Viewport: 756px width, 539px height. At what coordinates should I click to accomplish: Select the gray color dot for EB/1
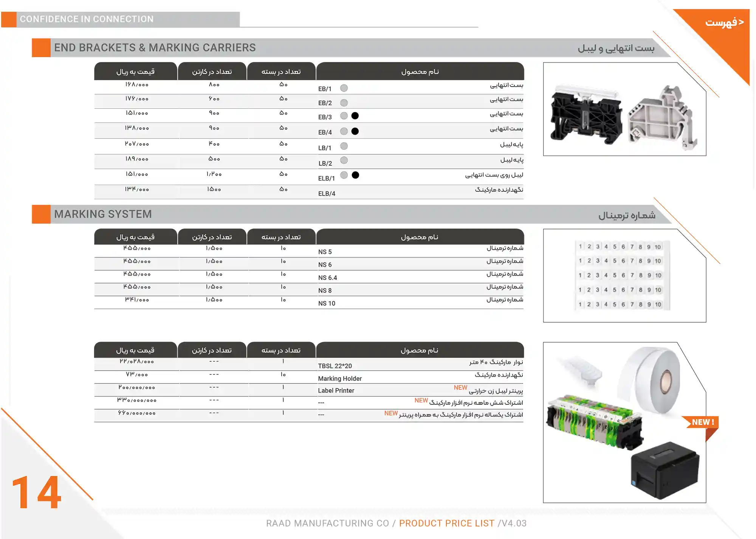(344, 88)
